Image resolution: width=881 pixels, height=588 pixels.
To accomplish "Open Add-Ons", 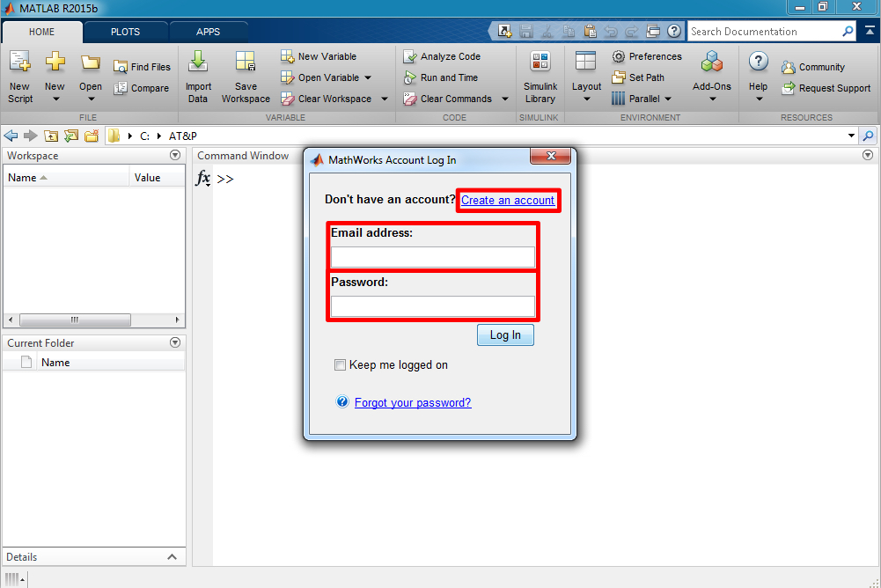I will (712, 76).
